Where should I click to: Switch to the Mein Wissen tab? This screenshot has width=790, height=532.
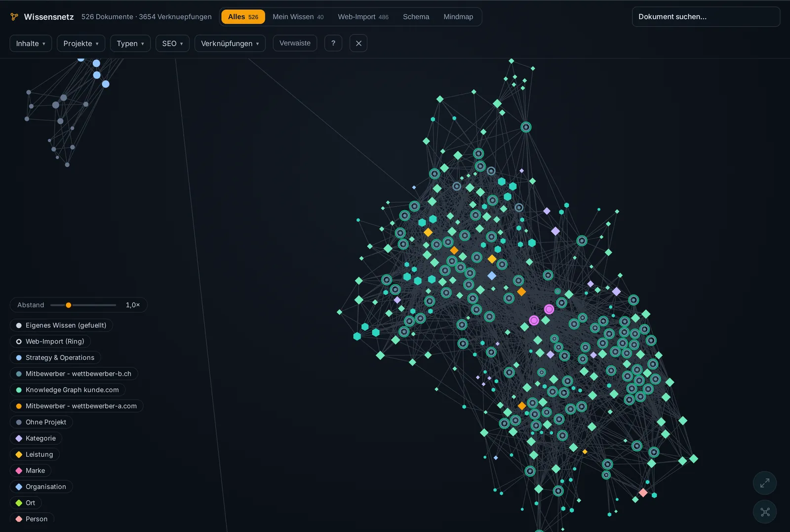point(298,17)
